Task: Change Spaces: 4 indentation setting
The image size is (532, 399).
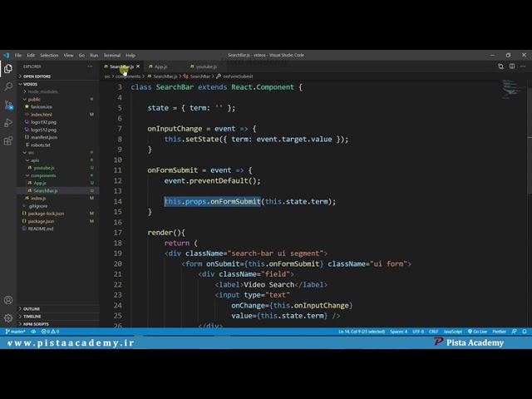Action: (x=399, y=332)
